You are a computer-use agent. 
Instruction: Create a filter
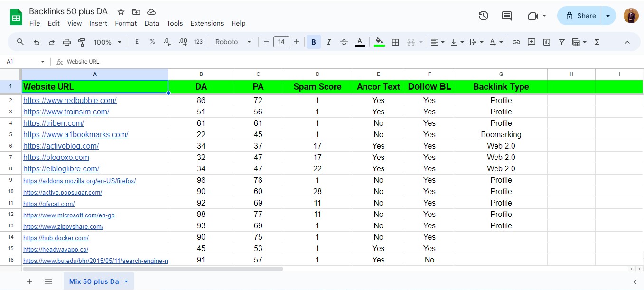[562, 42]
